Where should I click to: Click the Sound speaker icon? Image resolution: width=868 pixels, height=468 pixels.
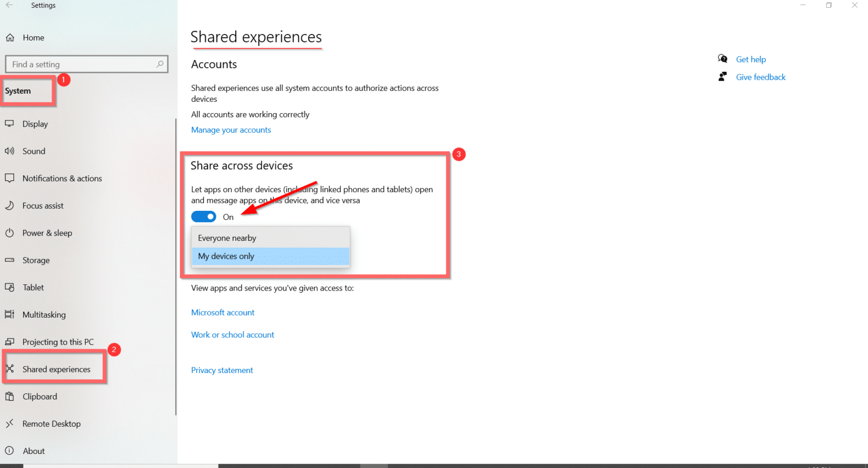[x=10, y=151]
